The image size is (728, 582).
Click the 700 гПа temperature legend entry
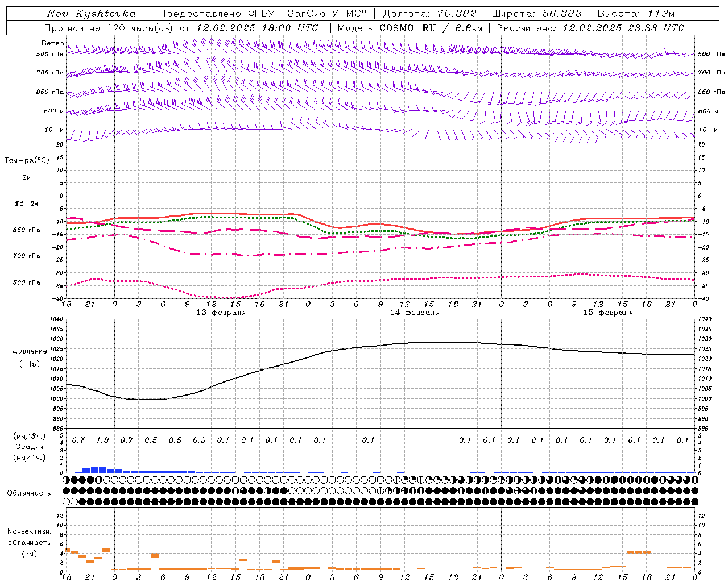point(27,256)
